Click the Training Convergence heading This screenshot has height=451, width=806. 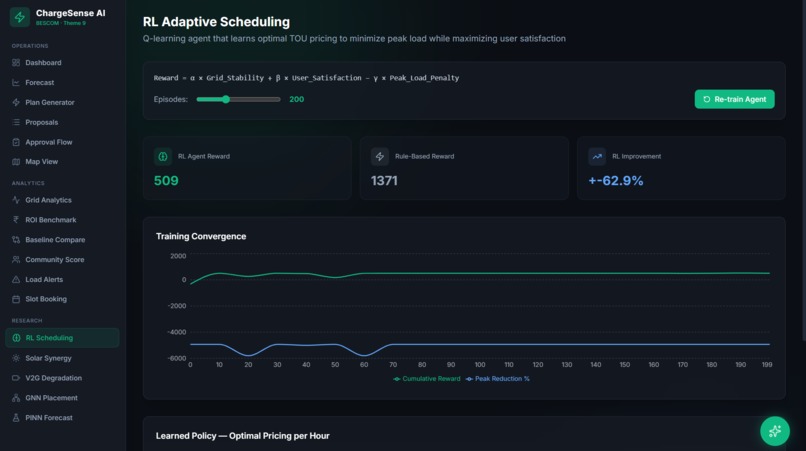coord(201,236)
